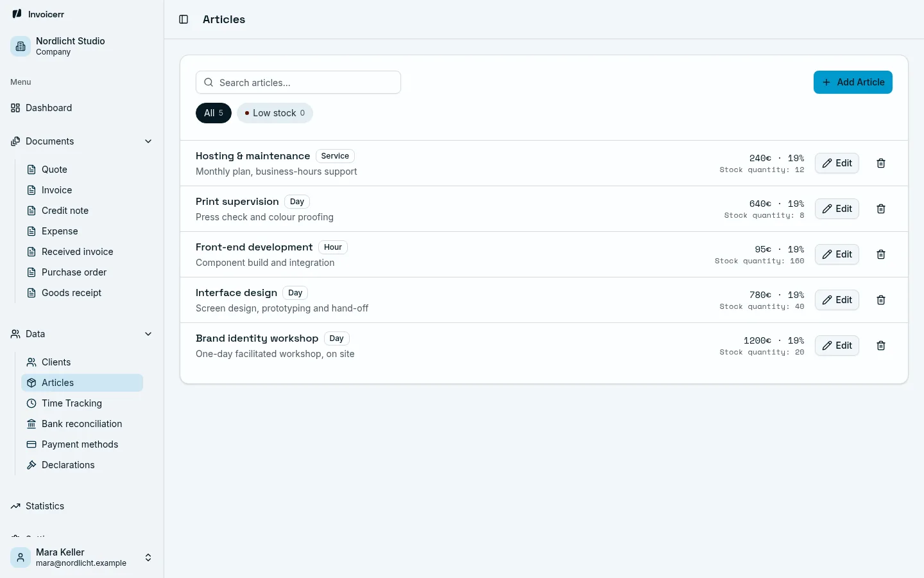The image size is (924, 578).
Task: Click the Interface design article title
Action: [236, 293]
